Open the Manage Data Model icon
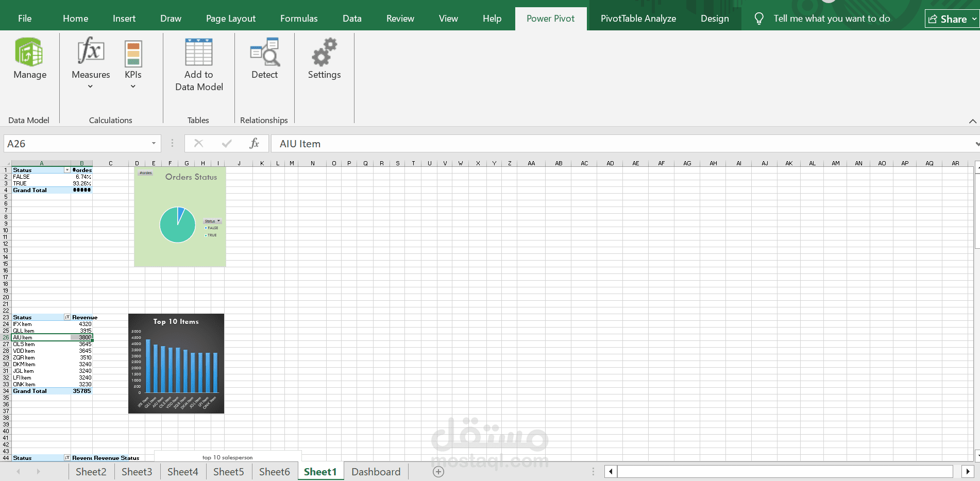 point(29,52)
